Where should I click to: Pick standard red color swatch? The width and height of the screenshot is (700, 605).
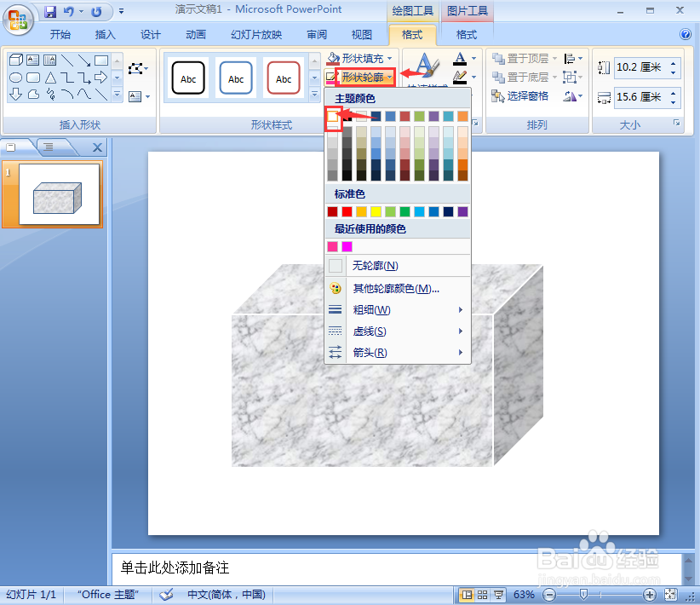point(347,211)
